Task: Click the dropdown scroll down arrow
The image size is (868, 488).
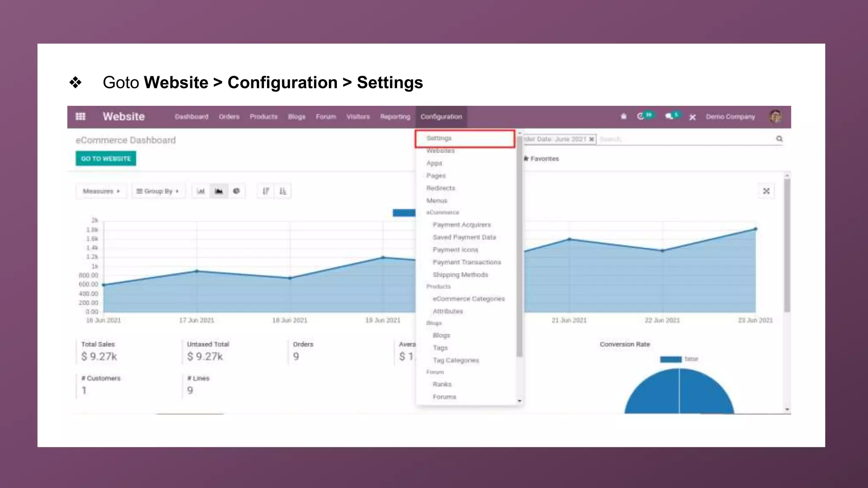Action: tap(520, 401)
